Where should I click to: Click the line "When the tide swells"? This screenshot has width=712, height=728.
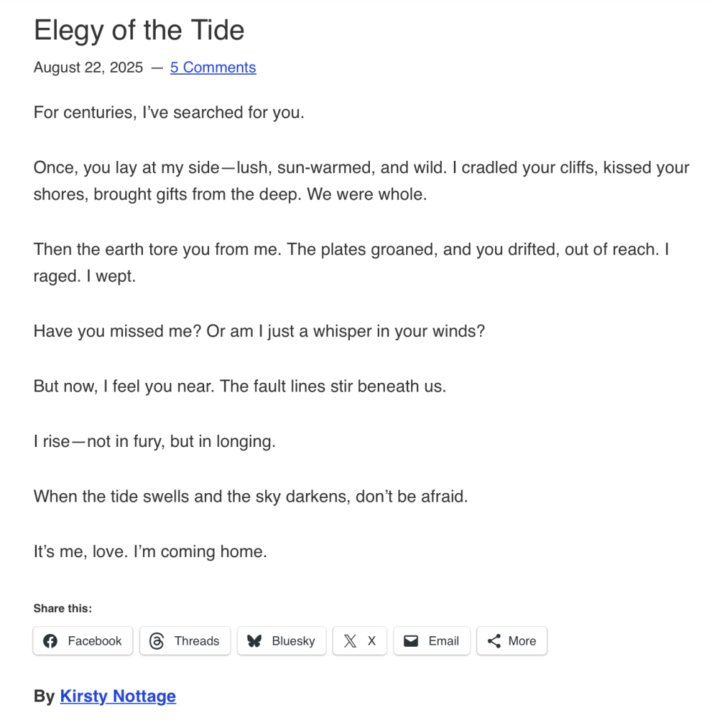[250, 496]
